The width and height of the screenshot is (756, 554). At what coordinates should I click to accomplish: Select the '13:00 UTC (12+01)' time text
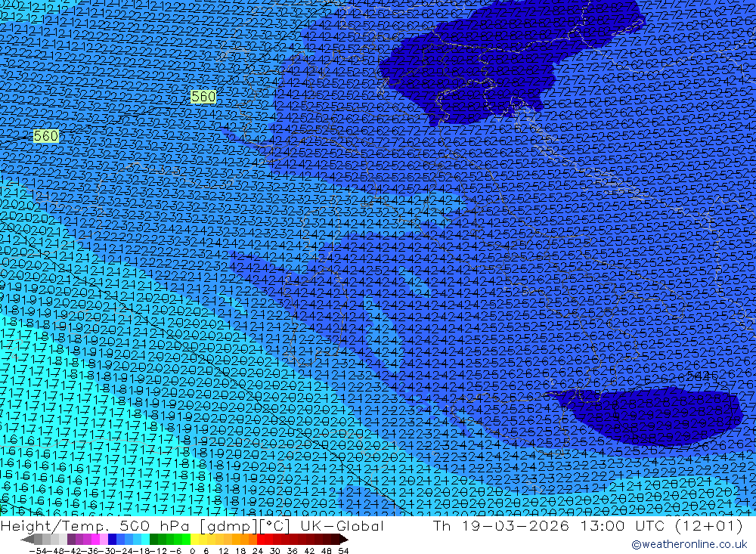click(662, 525)
